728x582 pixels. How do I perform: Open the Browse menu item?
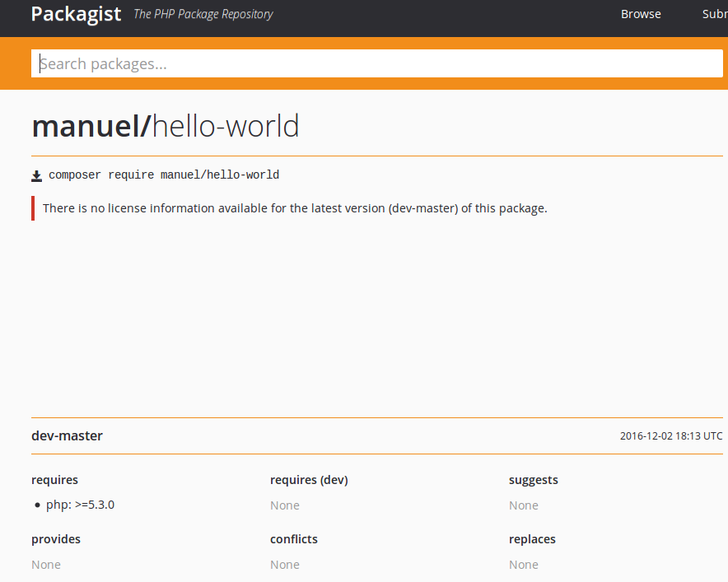[x=641, y=14]
